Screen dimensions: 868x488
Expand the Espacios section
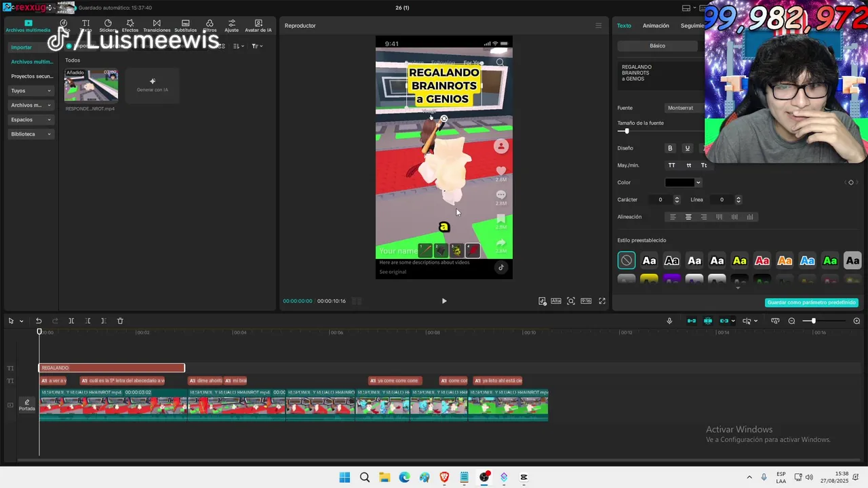pyautogui.click(x=31, y=119)
